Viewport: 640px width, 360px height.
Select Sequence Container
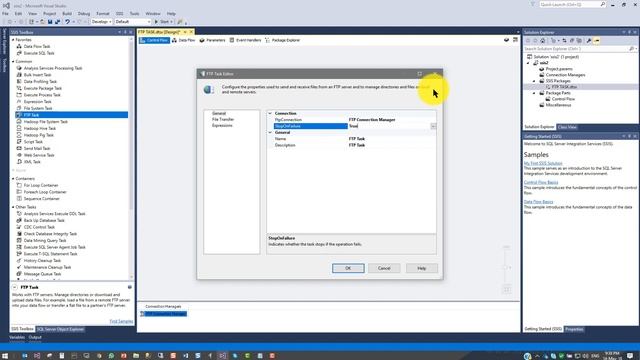41,199
